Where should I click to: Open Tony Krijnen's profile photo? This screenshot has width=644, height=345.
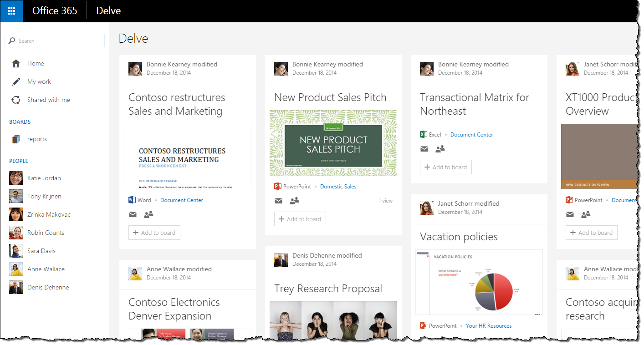(16, 196)
